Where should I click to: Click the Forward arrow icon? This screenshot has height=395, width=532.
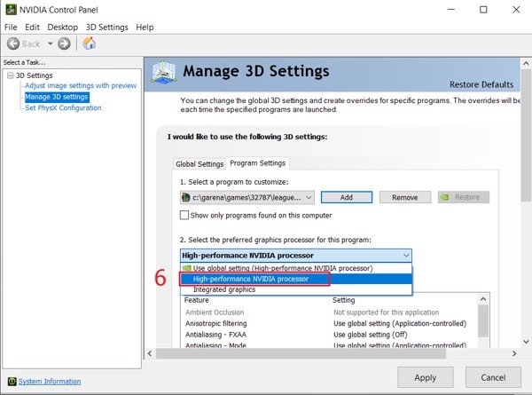click(x=64, y=43)
